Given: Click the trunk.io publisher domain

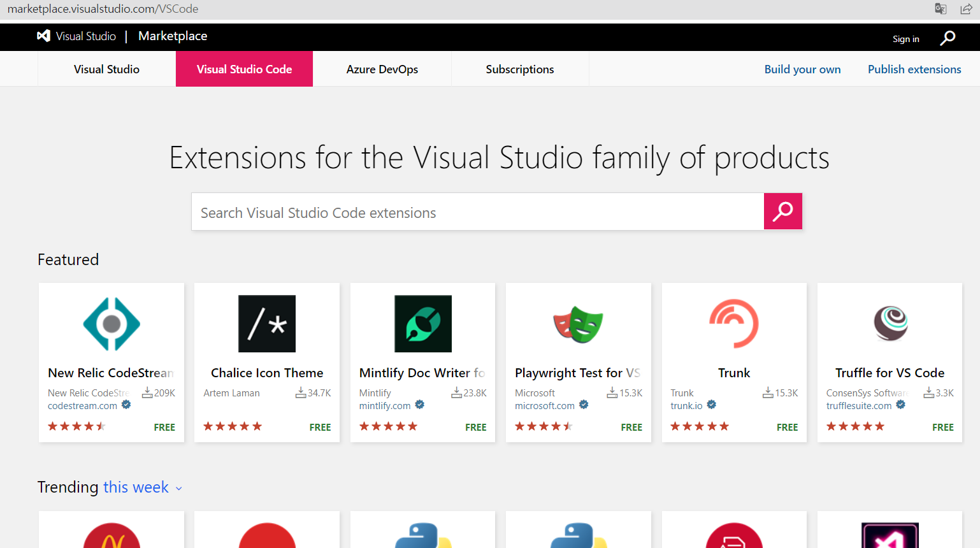Looking at the screenshot, I should tap(686, 406).
